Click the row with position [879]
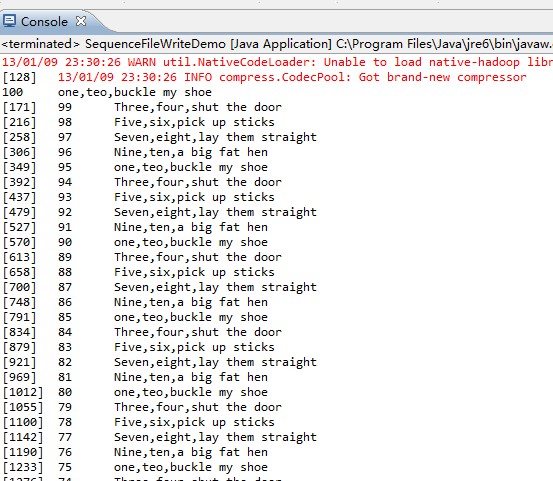The image size is (553, 481). (139, 347)
